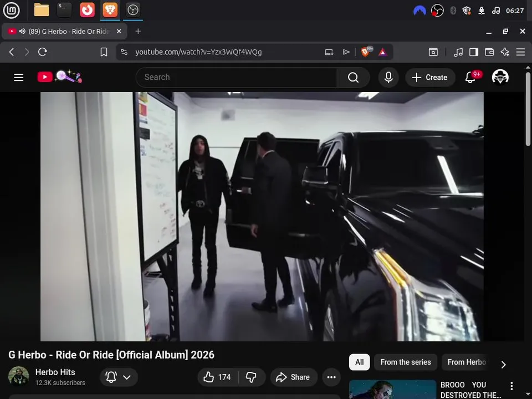532x399 pixels.
Task: Open the Brave Wallet icon
Action: point(489,52)
